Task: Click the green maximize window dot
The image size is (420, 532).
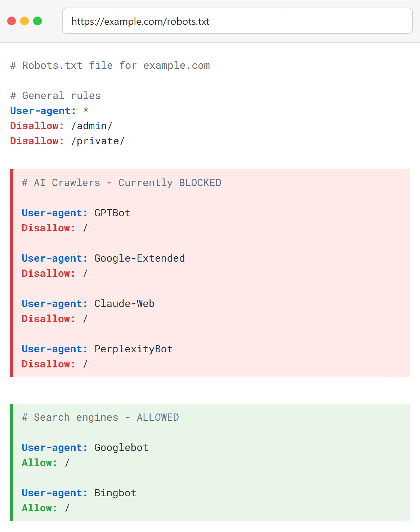Action: (38, 21)
